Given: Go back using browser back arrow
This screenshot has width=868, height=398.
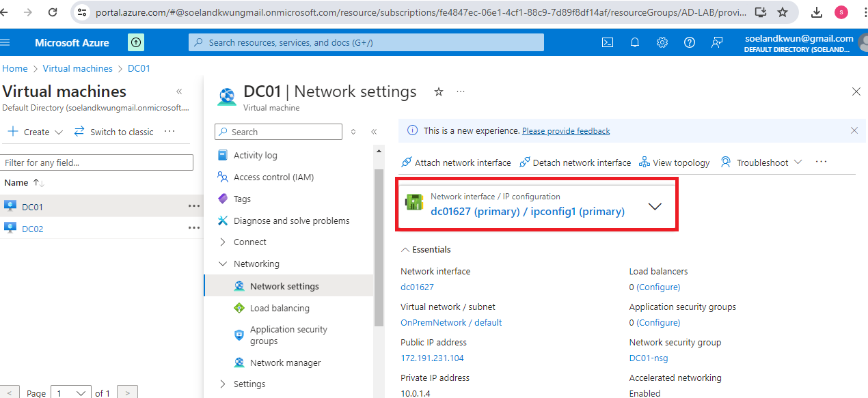Looking at the screenshot, I should click(x=4, y=12).
